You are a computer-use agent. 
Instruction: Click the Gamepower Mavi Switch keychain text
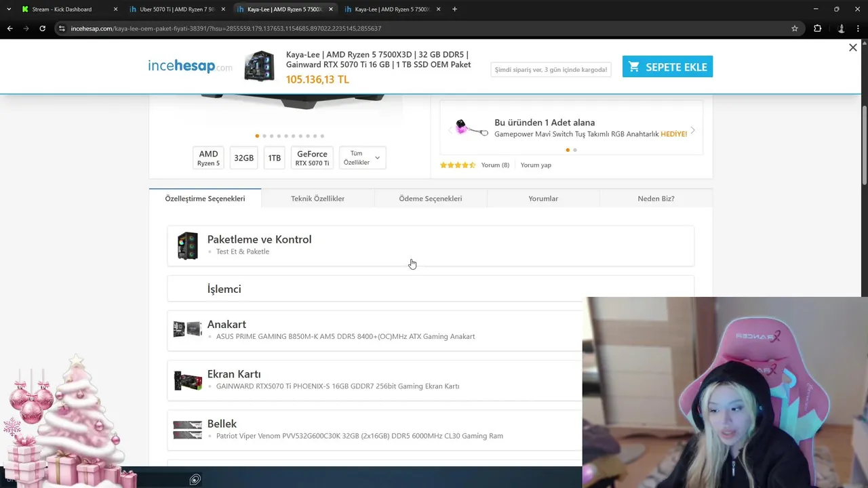click(591, 134)
